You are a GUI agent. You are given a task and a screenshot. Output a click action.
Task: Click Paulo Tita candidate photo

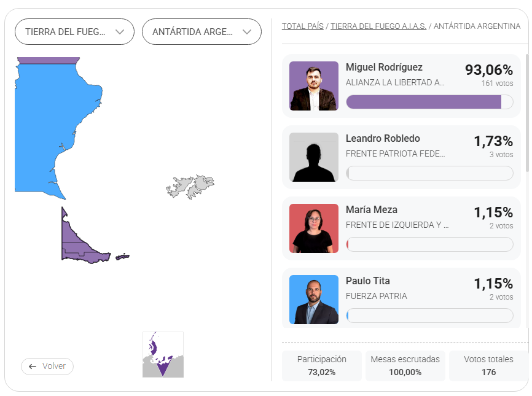pos(314,300)
